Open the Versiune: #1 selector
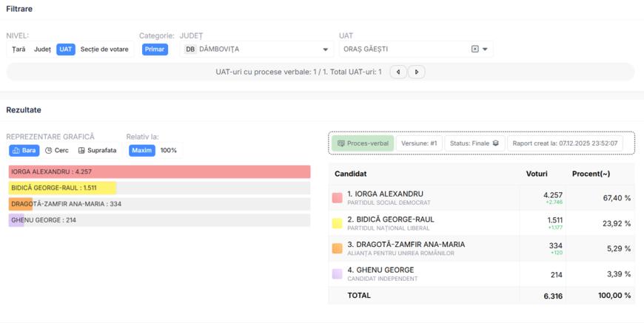 click(x=419, y=143)
